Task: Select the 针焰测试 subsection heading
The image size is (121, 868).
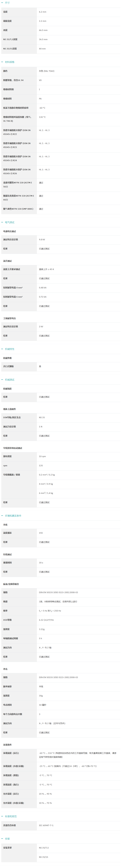Action: tap(7, 555)
